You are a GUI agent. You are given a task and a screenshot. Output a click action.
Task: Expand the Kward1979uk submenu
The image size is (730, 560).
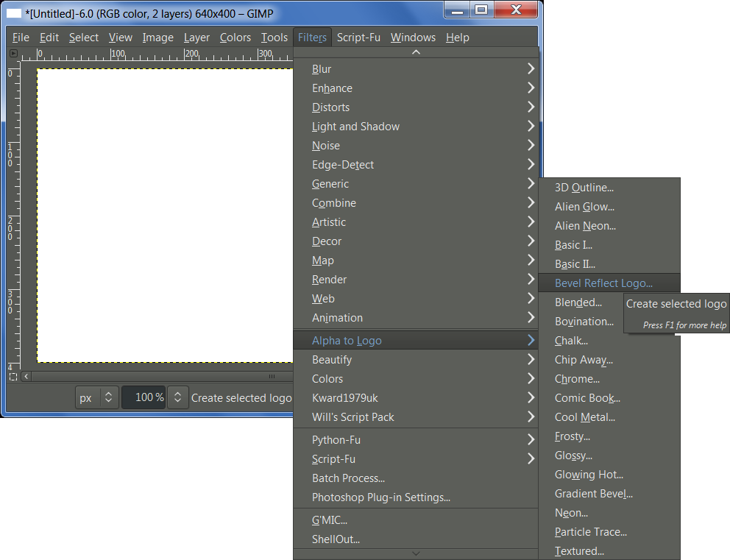click(x=416, y=397)
